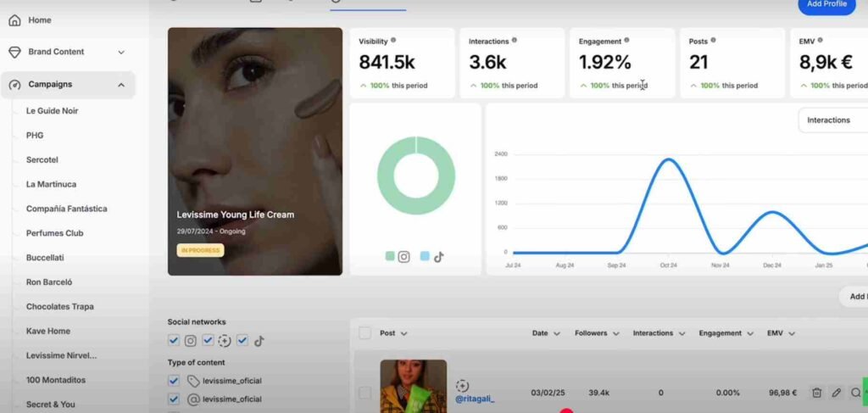Open the Le Guide Noir campaign
868x413 pixels.
(52, 111)
